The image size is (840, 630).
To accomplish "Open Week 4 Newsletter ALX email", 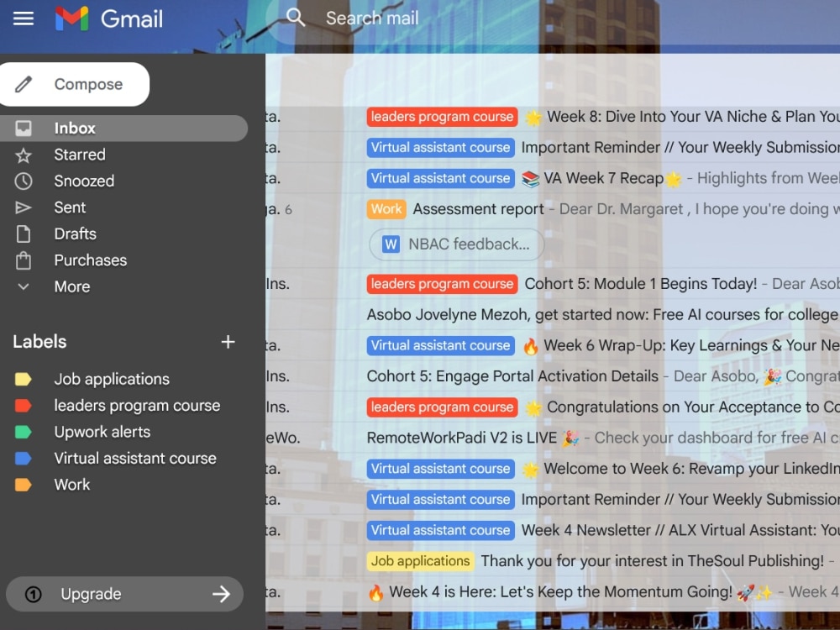I will pos(553,530).
